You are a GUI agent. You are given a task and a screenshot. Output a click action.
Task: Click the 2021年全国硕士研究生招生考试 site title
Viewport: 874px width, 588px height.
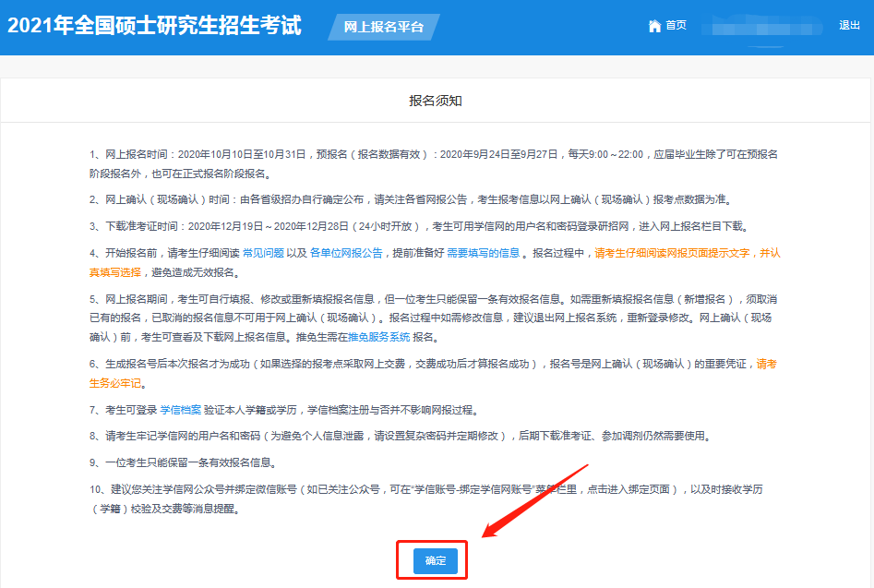coord(154,26)
